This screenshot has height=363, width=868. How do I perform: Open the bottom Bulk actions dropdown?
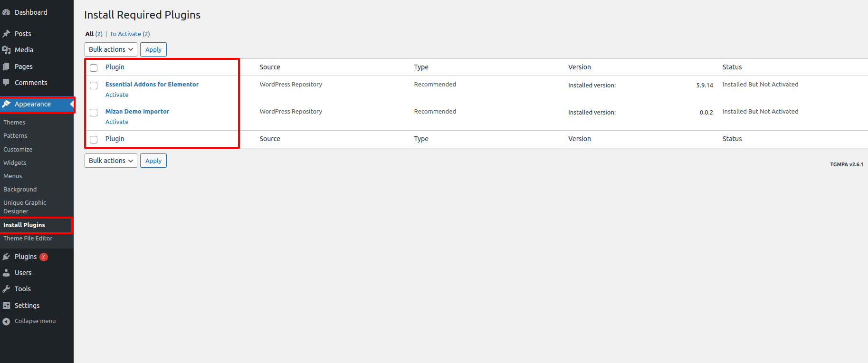pyautogui.click(x=111, y=161)
